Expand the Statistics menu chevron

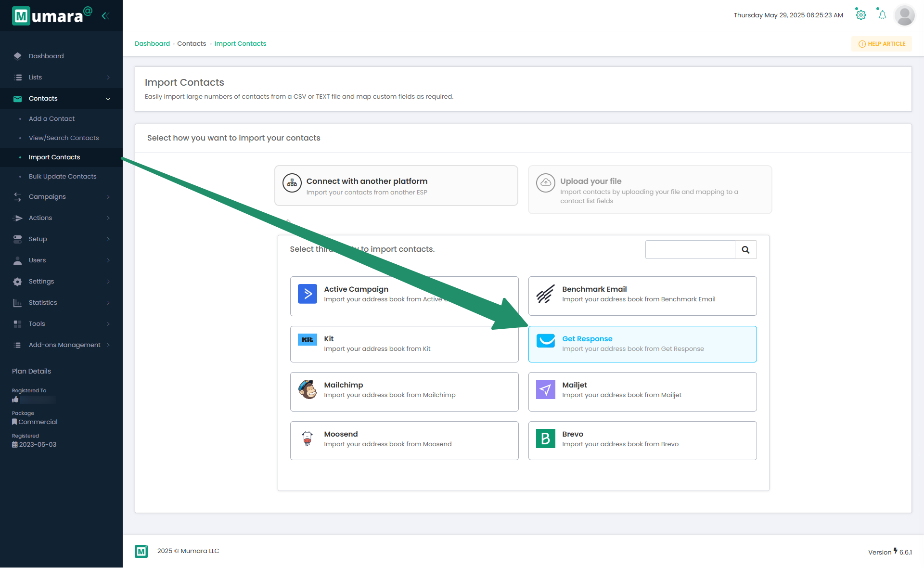tap(108, 303)
